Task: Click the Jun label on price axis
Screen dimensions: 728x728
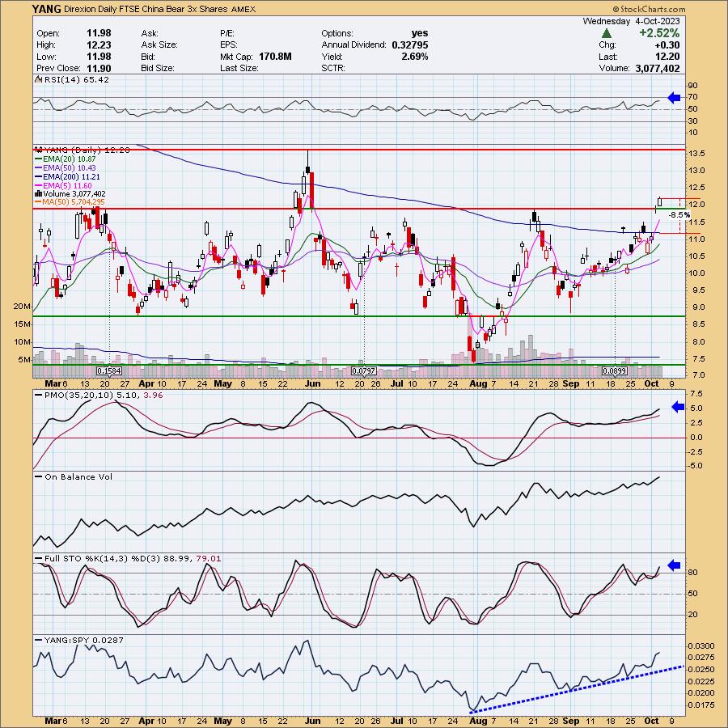Action: click(x=312, y=384)
